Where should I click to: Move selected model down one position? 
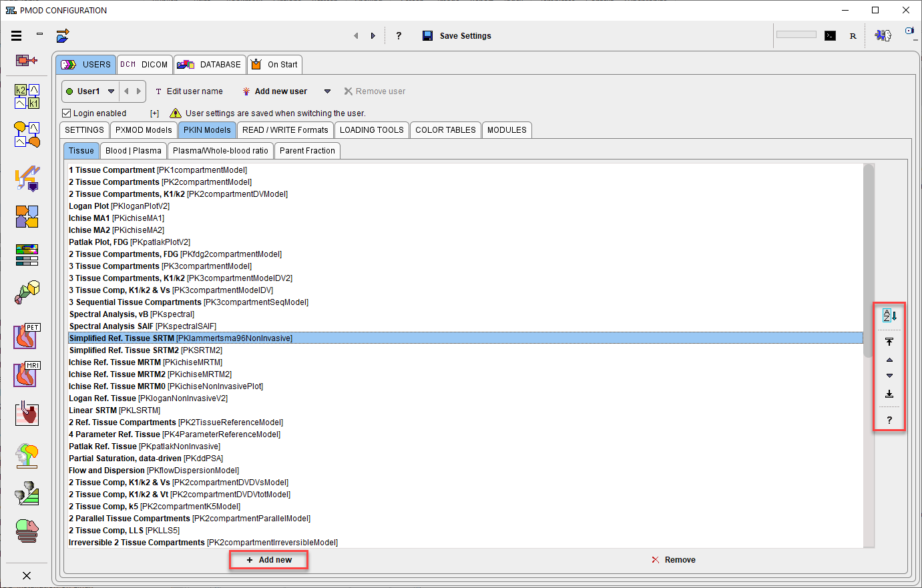coord(889,375)
